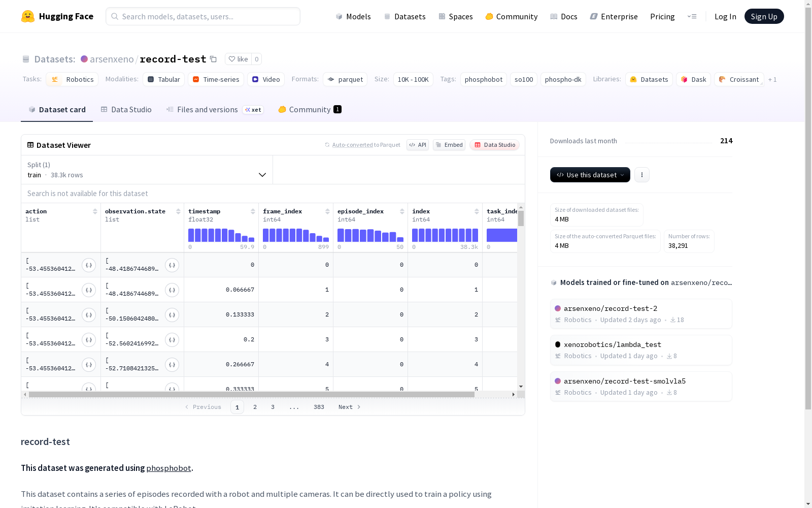Image resolution: width=812 pixels, height=508 pixels.
Task: Filter by the Robotics task tag
Action: (x=72, y=79)
